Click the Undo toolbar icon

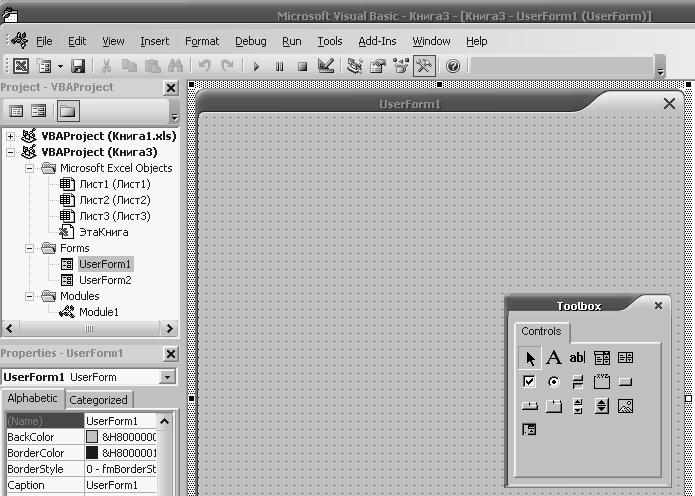(x=204, y=66)
